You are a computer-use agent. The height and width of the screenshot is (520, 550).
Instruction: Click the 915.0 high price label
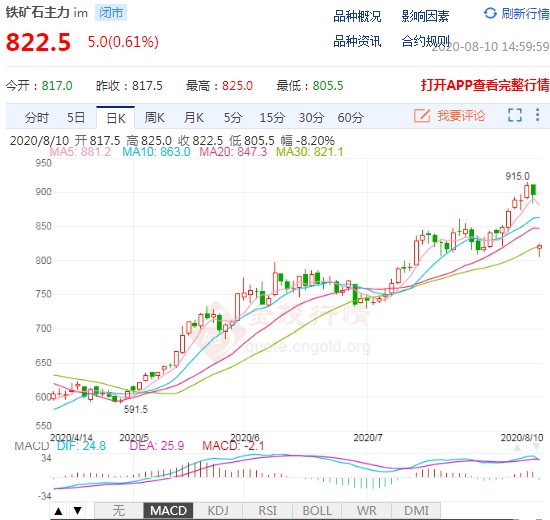(x=517, y=176)
